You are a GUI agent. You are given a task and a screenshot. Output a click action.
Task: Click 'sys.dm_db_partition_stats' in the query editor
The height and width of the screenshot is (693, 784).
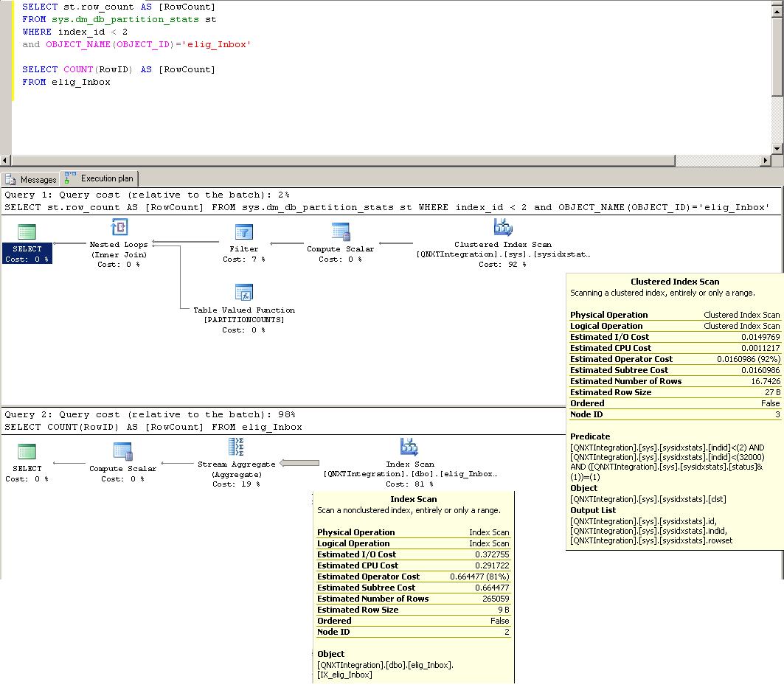click(125, 19)
